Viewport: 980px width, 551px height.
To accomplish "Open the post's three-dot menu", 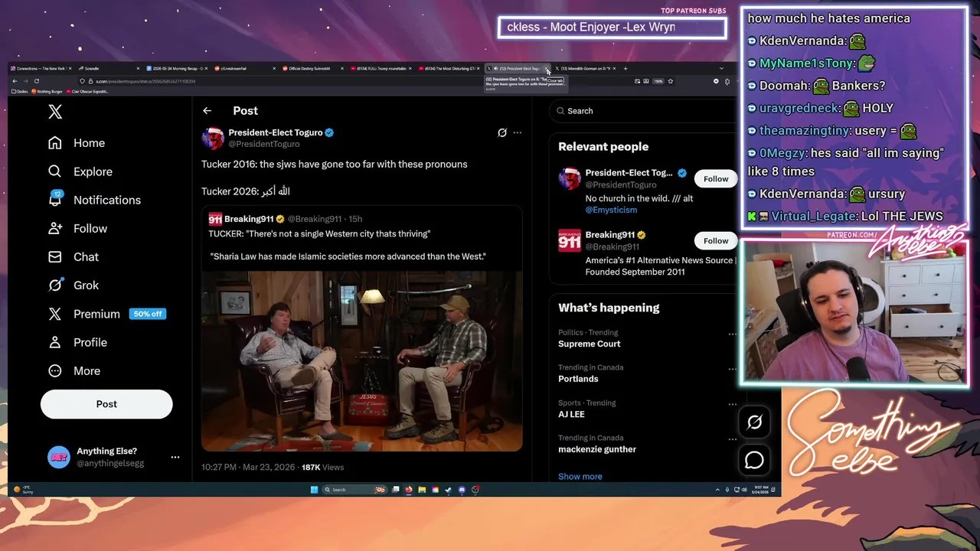I will coord(518,132).
